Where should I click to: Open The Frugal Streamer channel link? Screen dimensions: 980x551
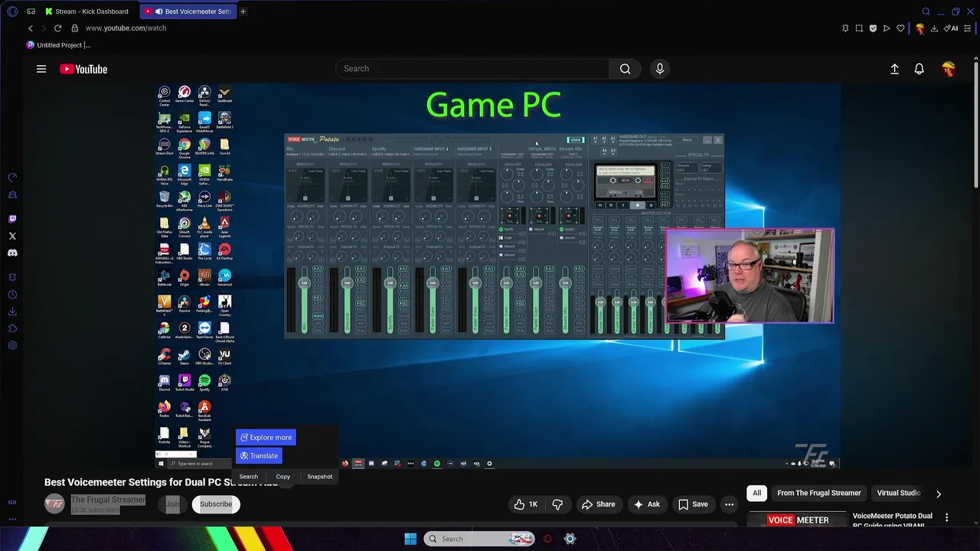tap(108, 500)
